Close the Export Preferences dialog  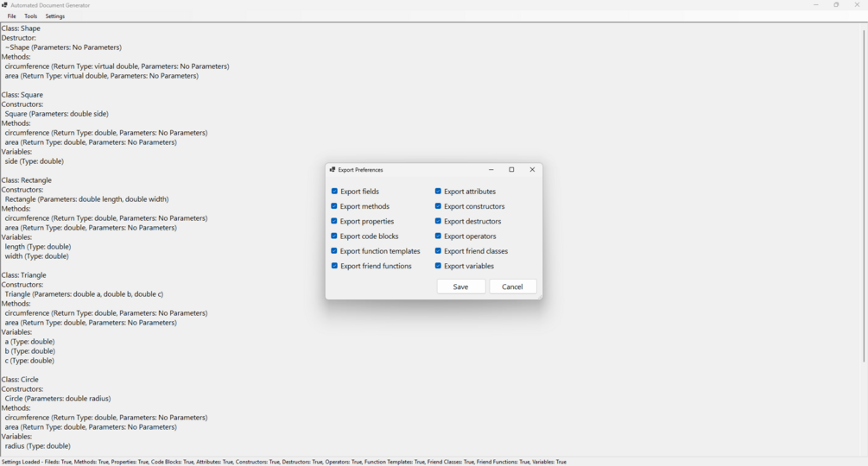(x=532, y=170)
